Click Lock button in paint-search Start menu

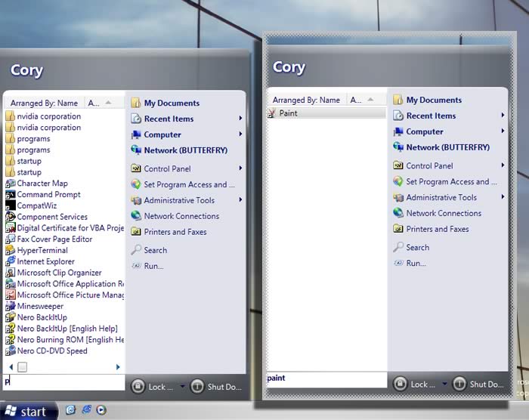pyautogui.click(x=414, y=384)
